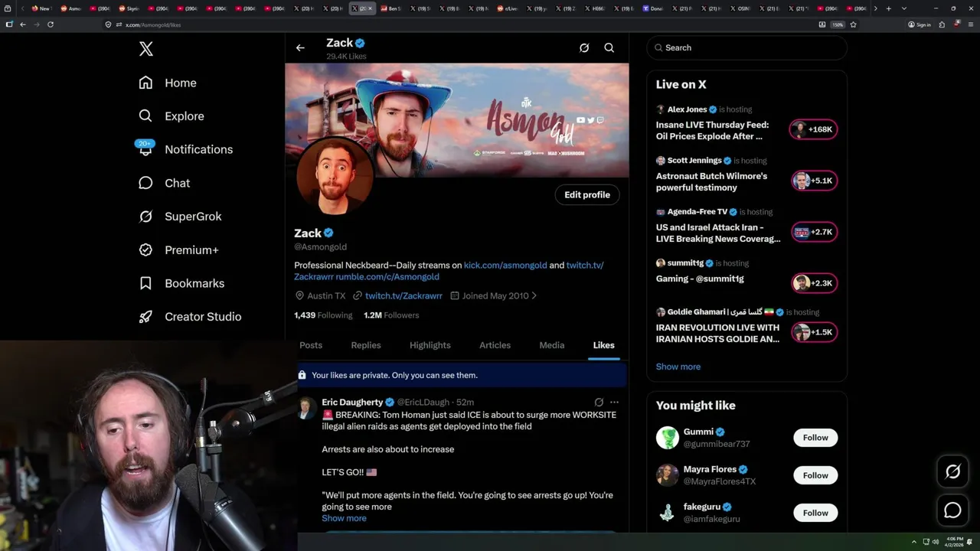Open the floating chat messages button

tap(952, 510)
